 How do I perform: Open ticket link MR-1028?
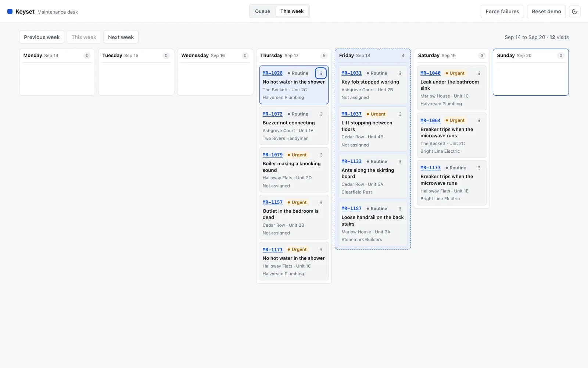272,73
